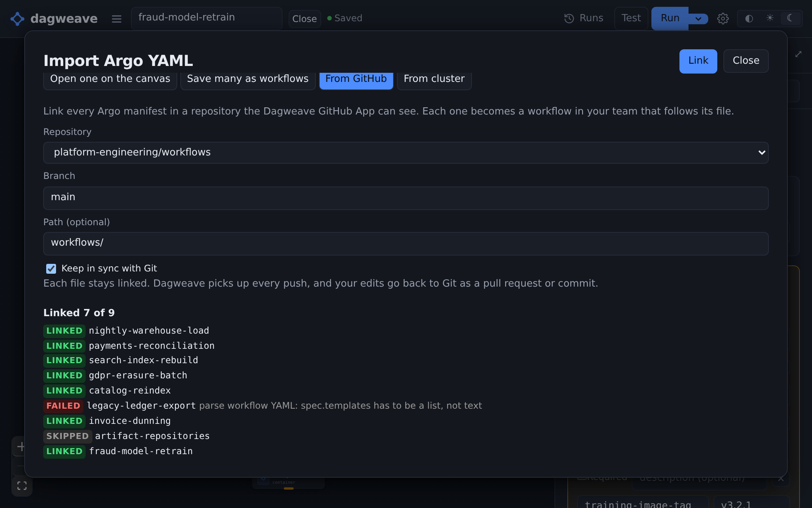Click nightly-warehouse-load entry
812x508 pixels.
click(x=149, y=331)
